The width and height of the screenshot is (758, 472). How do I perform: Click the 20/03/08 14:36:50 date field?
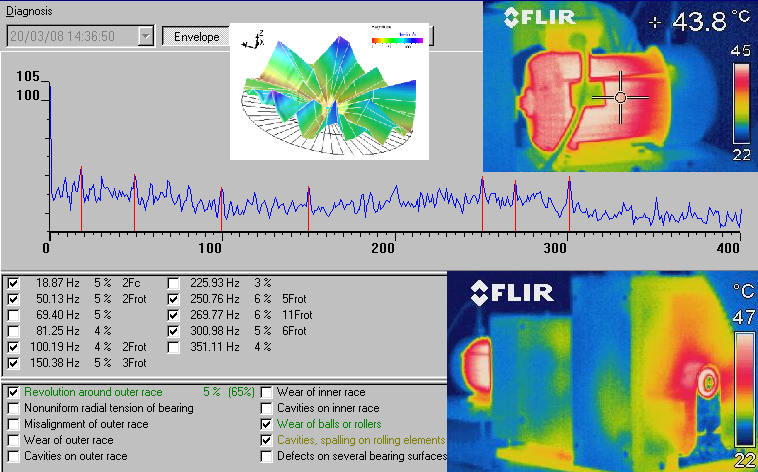70,36
